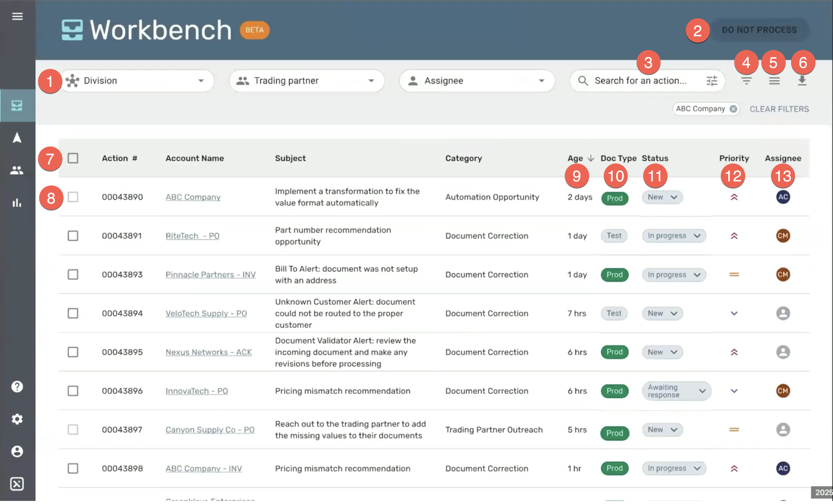Click the CM assignee avatar for 00043891

783,236
